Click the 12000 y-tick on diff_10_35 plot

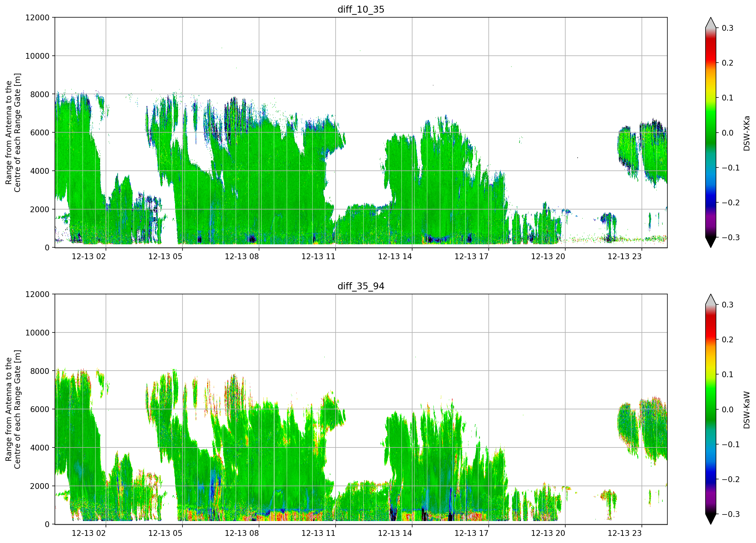37,18
